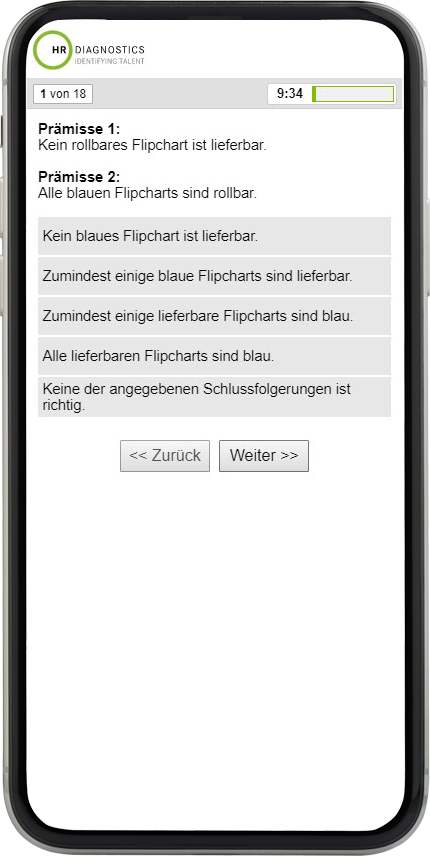Click the green time progress bar
The image size is (430, 856).
(353, 94)
